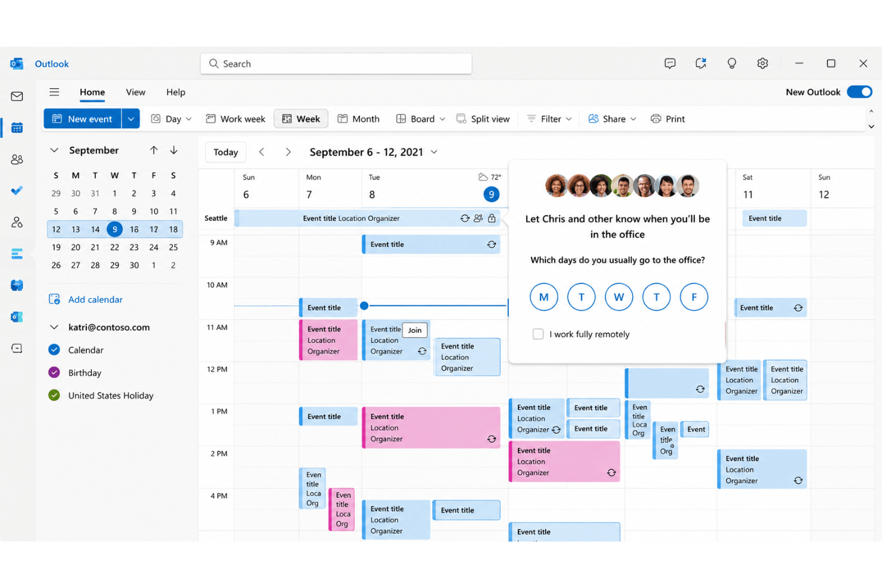Click the Print icon in toolbar
This screenshot has height=588, width=882.
[656, 119]
